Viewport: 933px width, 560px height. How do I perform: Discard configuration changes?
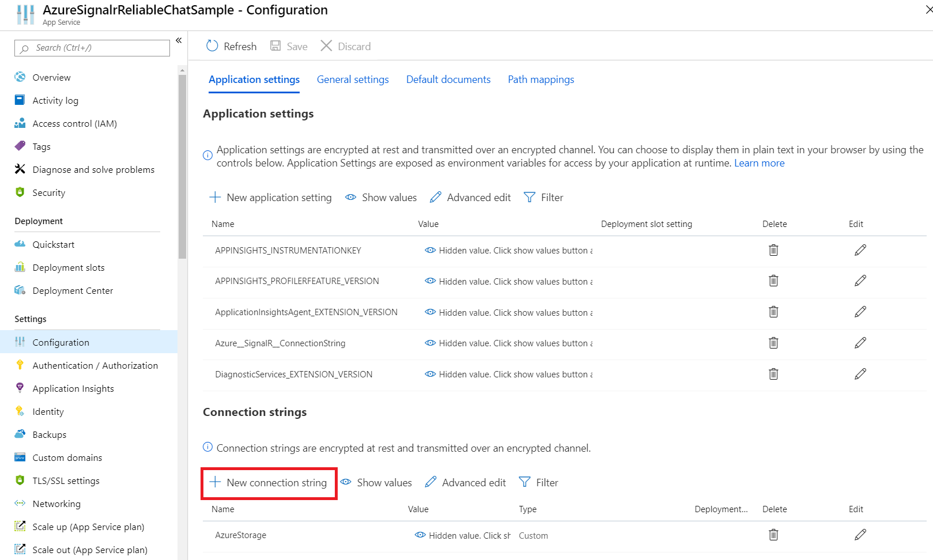(x=346, y=46)
